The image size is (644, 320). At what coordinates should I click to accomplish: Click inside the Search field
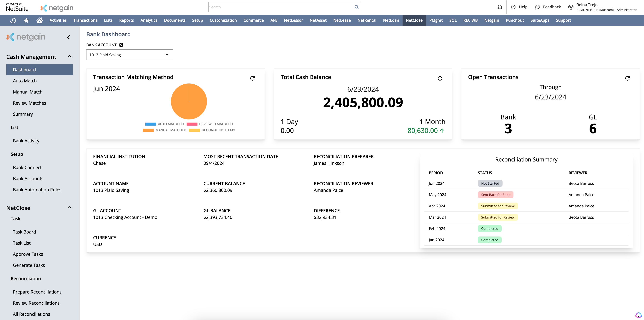(275, 7)
